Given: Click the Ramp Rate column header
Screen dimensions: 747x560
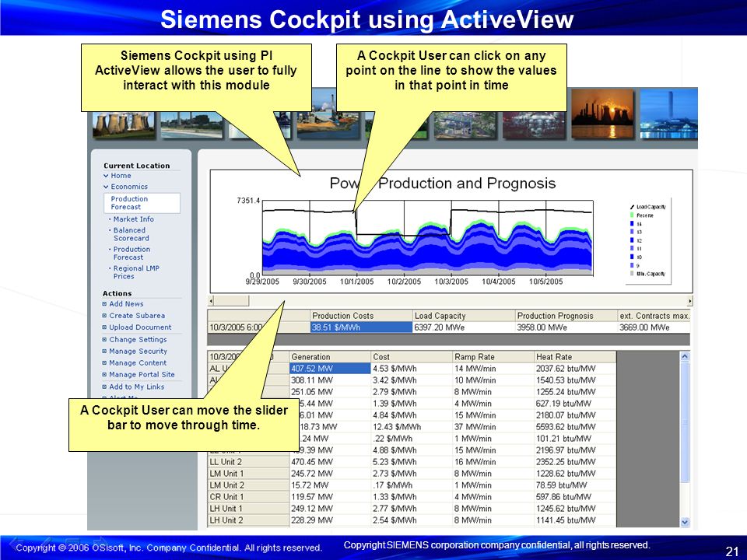Looking at the screenshot, I should tap(493, 357).
